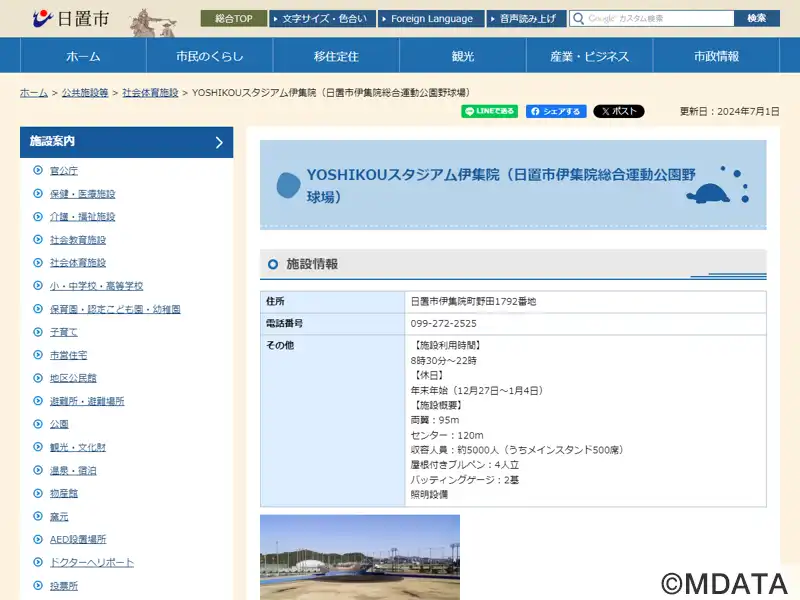Open 観光 navigation menu
This screenshot has width=800, height=600.
463,56
